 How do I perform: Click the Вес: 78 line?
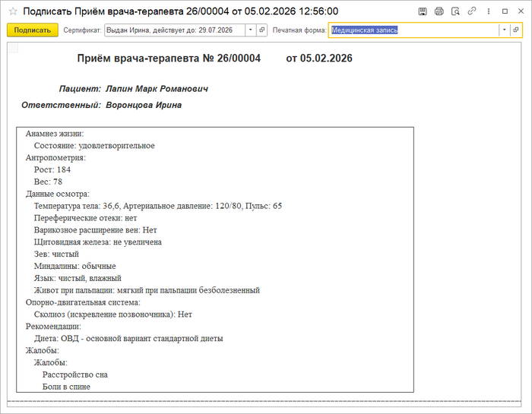[x=48, y=182]
